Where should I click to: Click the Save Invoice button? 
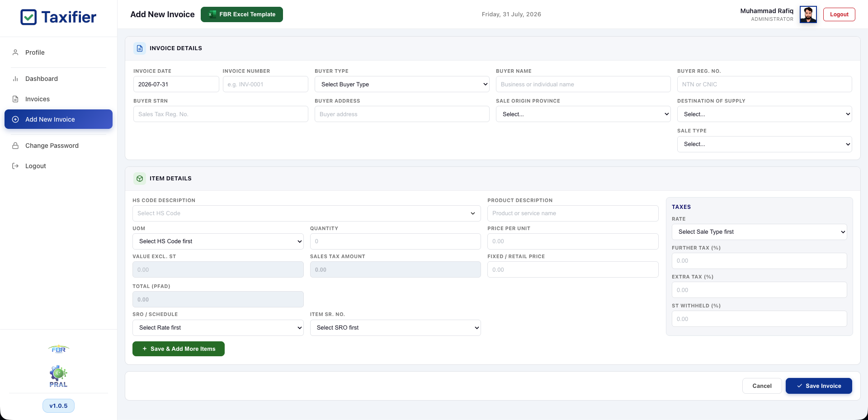pos(819,386)
